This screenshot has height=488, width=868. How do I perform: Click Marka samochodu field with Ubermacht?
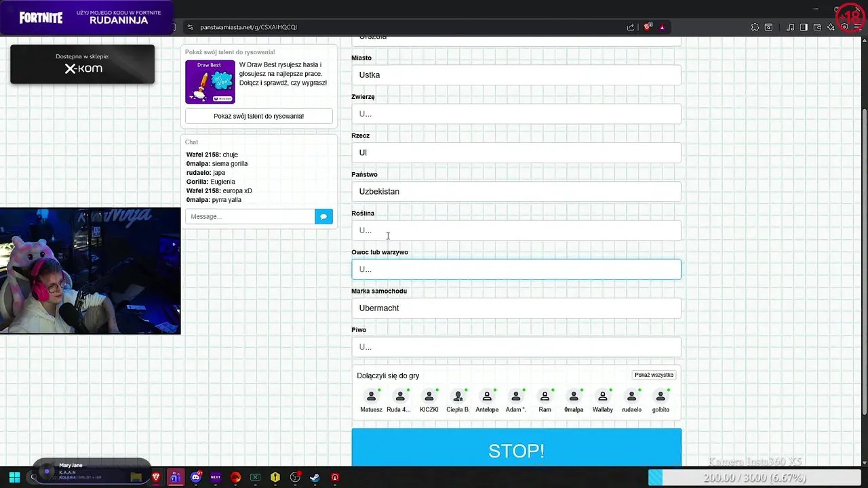point(516,308)
